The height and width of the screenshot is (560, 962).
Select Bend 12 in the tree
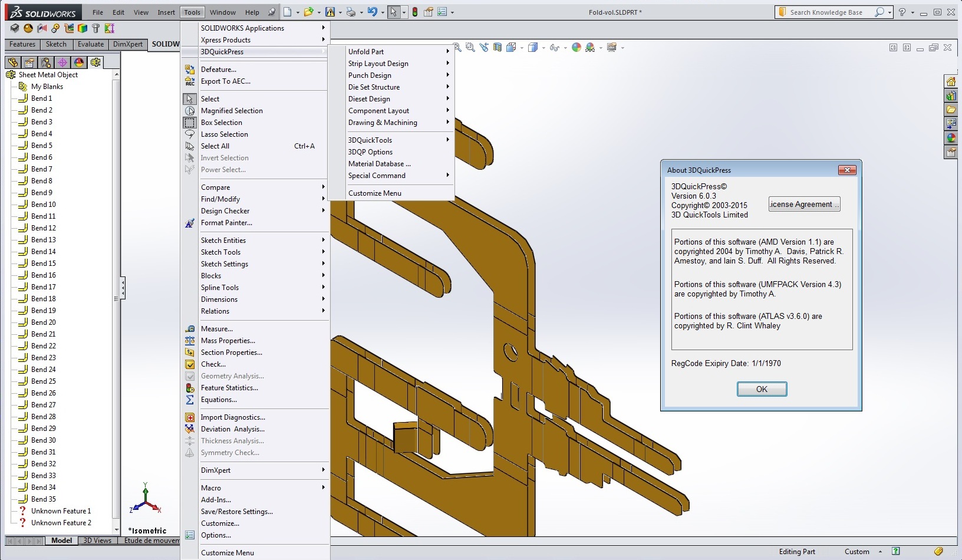click(44, 228)
